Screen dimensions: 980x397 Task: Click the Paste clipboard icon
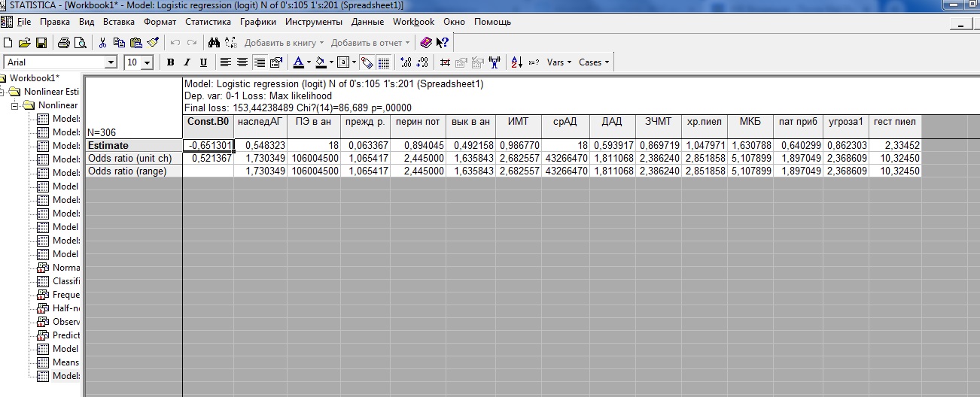tap(135, 43)
